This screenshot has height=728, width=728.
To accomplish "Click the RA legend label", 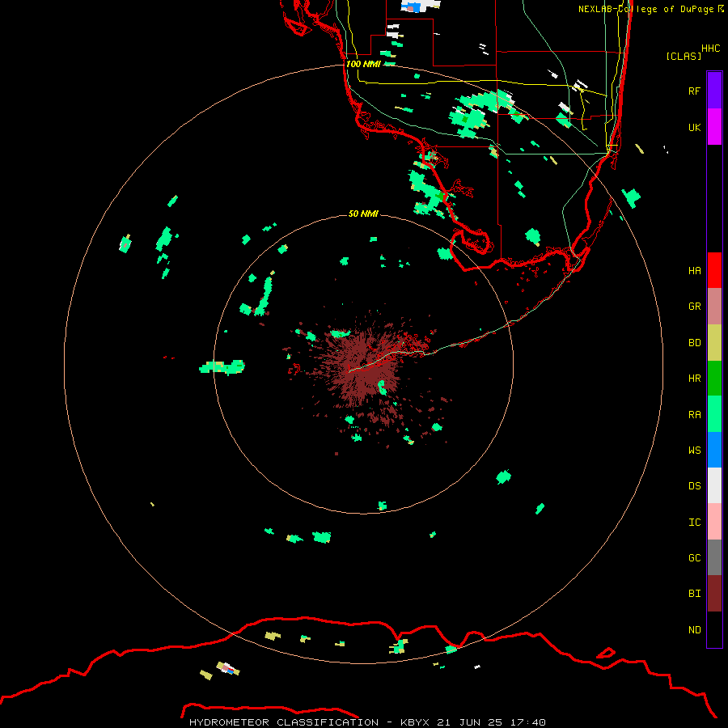I will point(694,415).
